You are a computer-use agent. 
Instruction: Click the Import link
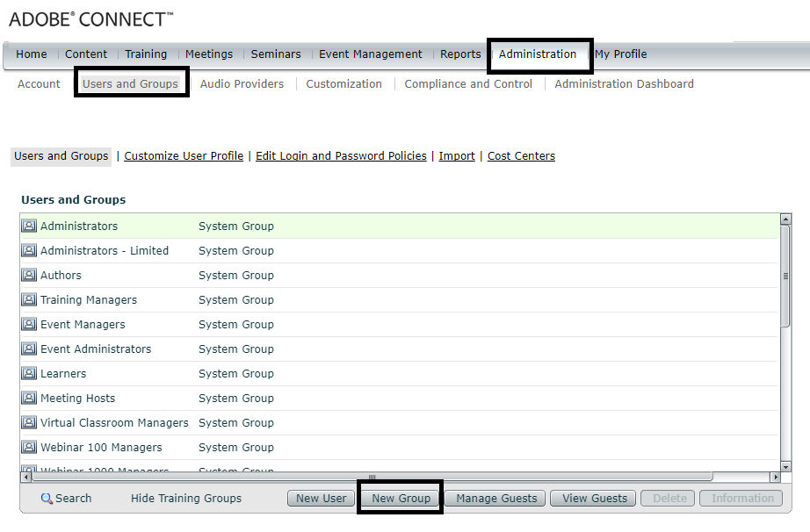click(x=457, y=156)
